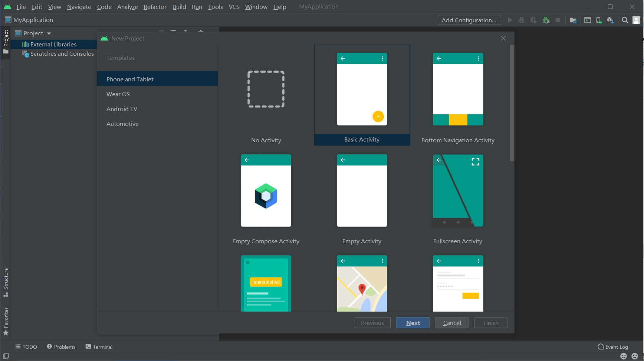Select Phone and Tablet template category
644x361 pixels.
(x=157, y=79)
